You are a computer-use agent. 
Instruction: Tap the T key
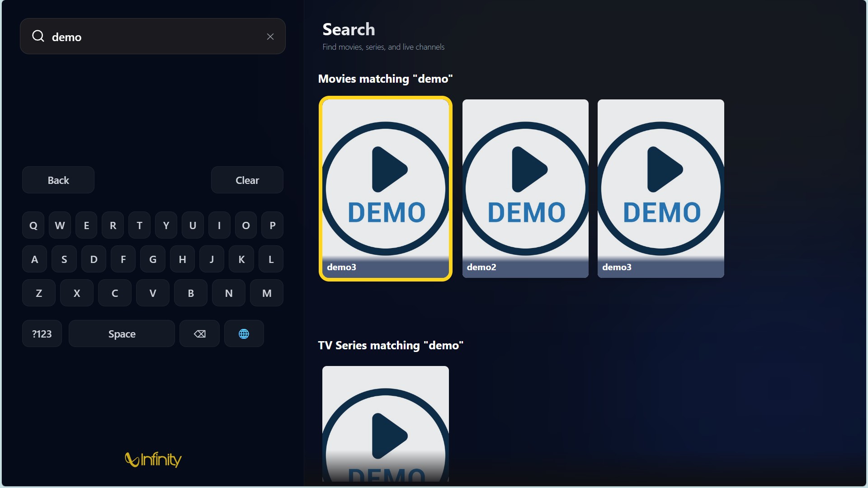[x=139, y=225]
